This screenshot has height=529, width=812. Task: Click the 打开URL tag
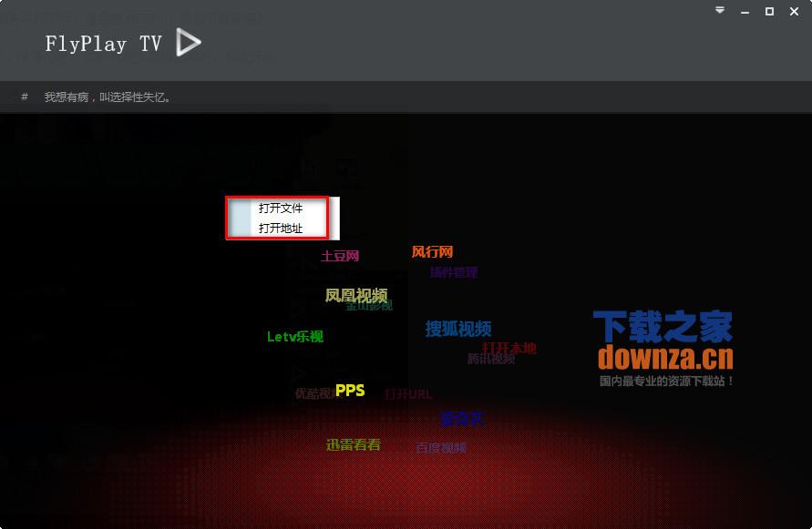[x=408, y=394]
